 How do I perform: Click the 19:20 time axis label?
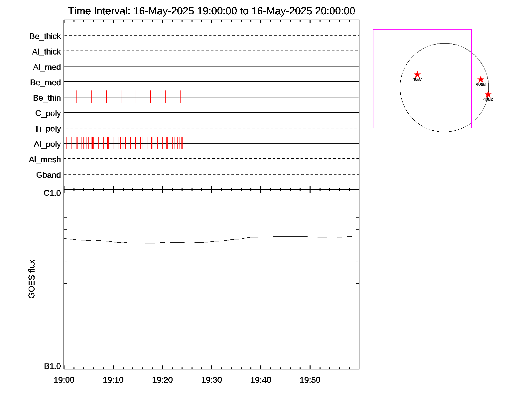click(162, 380)
